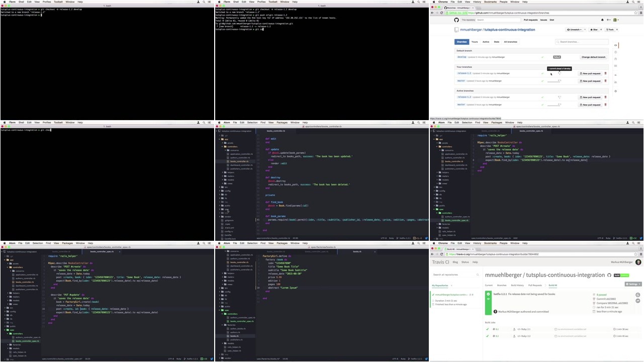Expand config folder in Atom app/controllers window tree
644x362 pixels.
(x=226, y=191)
